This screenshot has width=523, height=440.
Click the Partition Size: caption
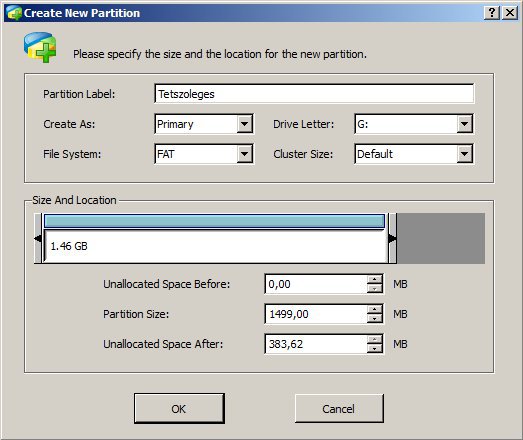(x=136, y=314)
